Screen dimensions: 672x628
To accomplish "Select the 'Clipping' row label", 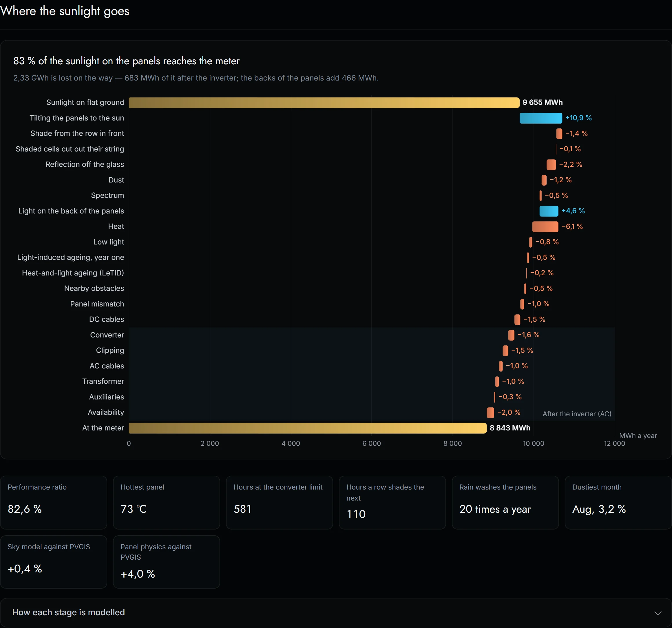I will 110,350.
